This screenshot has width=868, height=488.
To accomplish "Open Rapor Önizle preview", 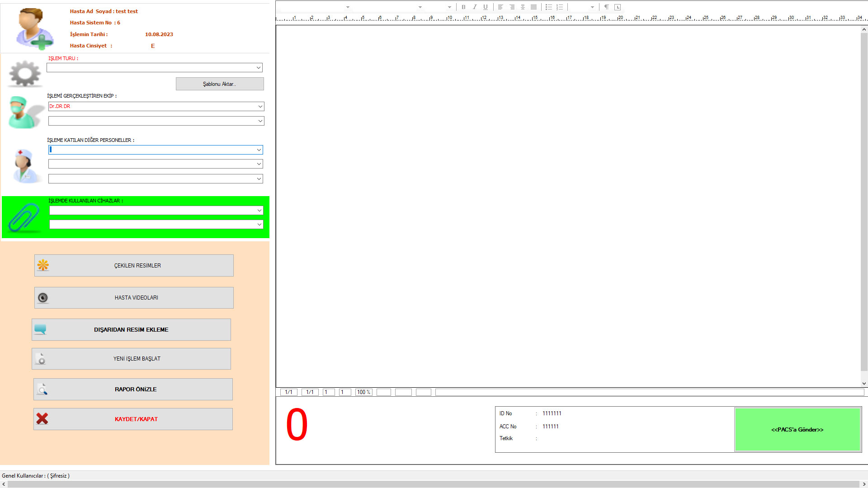I will (x=133, y=389).
